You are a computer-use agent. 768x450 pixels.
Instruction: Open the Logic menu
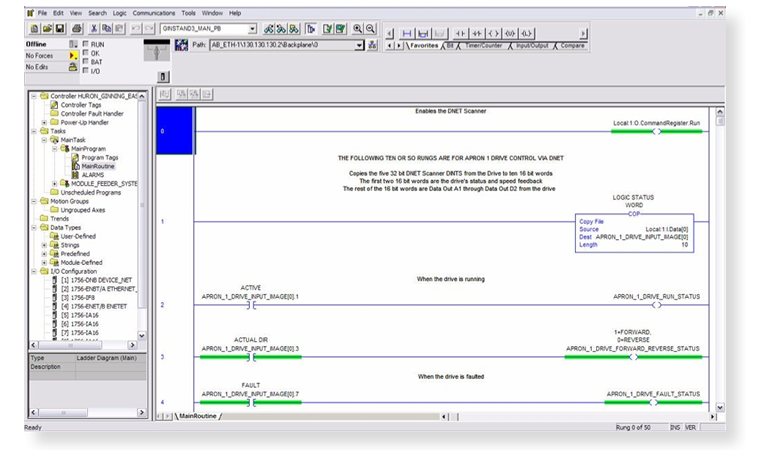tap(120, 13)
